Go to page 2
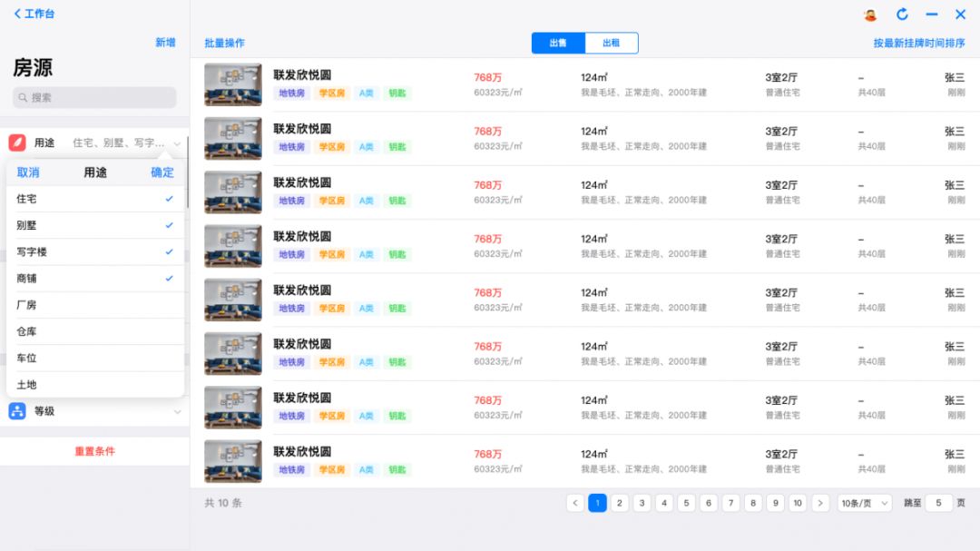The width and height of the screenshot is (980, 551). [x=620, y=503]
